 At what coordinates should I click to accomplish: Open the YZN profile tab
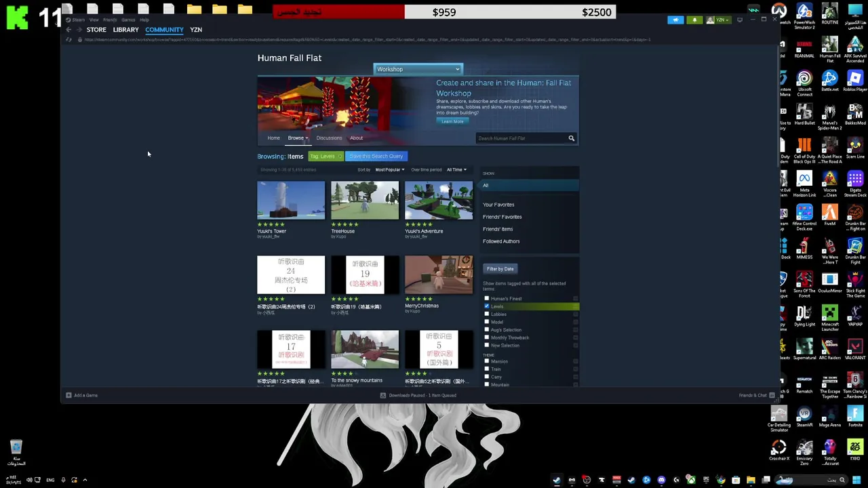tap(196, 30)
